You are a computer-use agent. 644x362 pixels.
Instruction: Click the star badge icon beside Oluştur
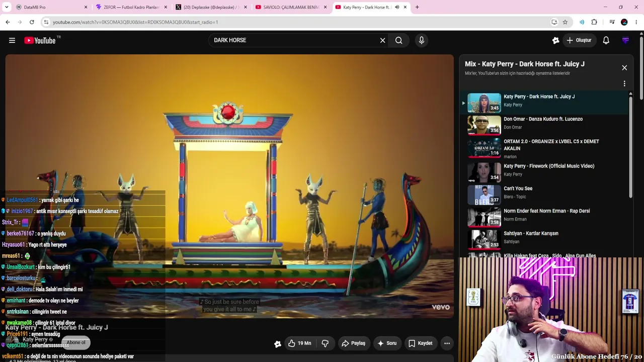[x=555, y=40]
